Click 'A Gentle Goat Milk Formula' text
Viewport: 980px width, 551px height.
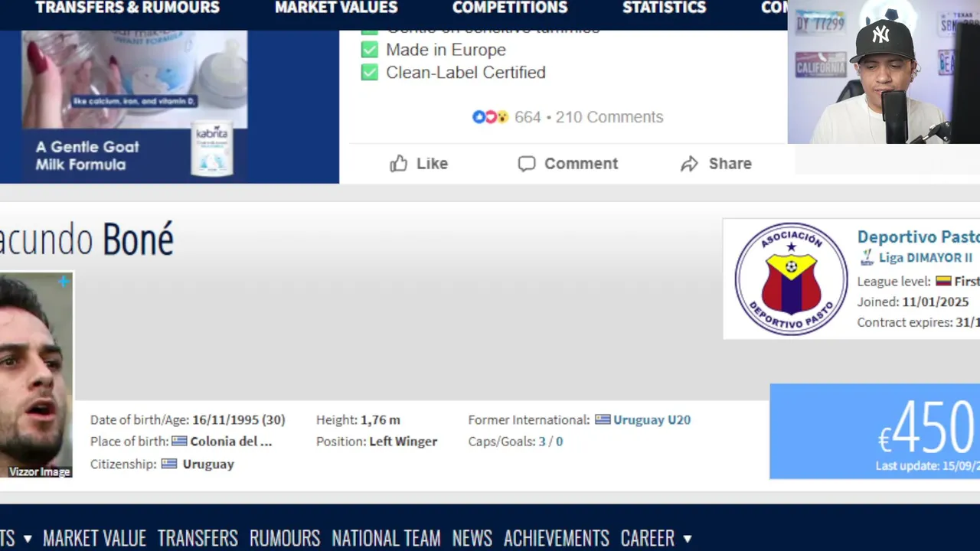pyautogui.click(x=87, y=155)
